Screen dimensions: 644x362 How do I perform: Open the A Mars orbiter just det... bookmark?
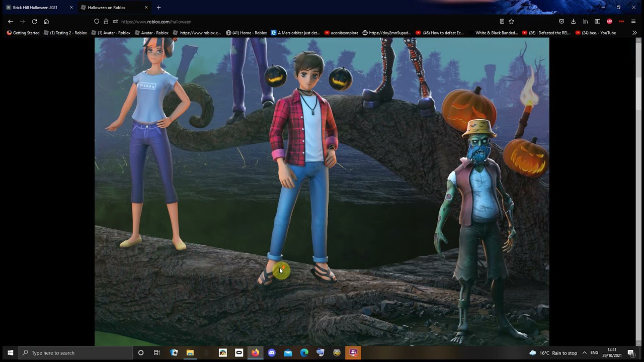click(x=296, y=33)
